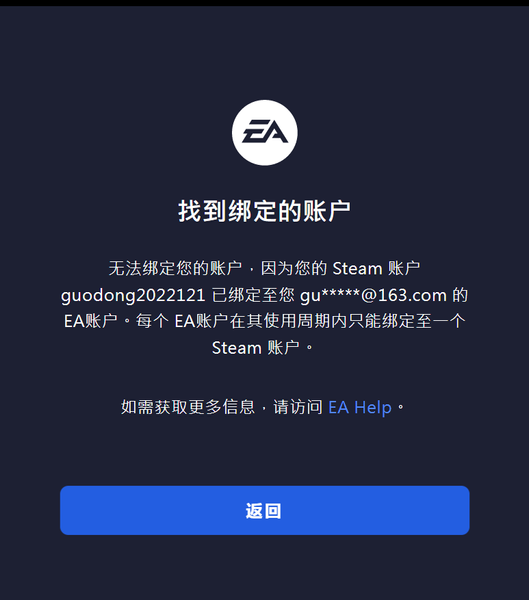Click the 账户 text after the first Steam

[x=404, y=268]
